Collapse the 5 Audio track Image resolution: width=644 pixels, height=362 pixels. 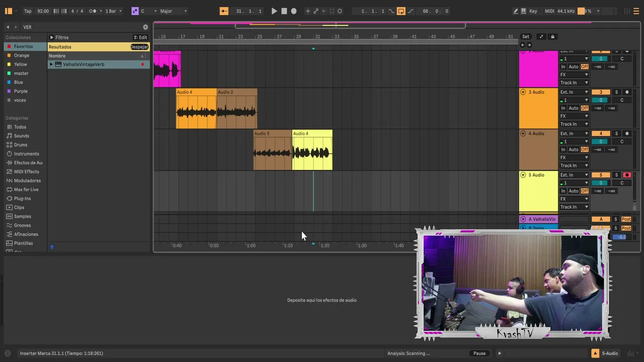pos(523,175)
